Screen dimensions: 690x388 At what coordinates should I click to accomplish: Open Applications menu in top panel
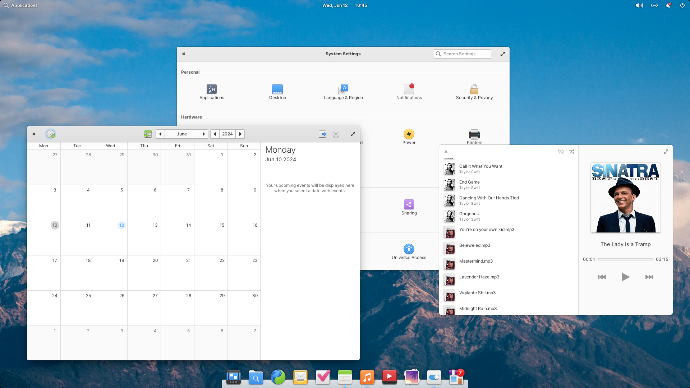point(21,5)
